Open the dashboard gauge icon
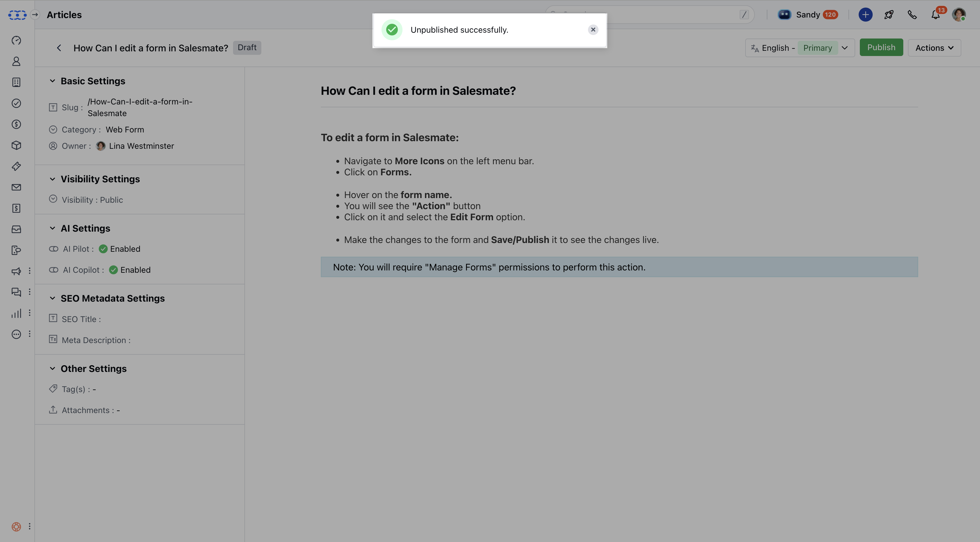Image resolution: width=980 pixels, height=542 pixels. [16, 40]
